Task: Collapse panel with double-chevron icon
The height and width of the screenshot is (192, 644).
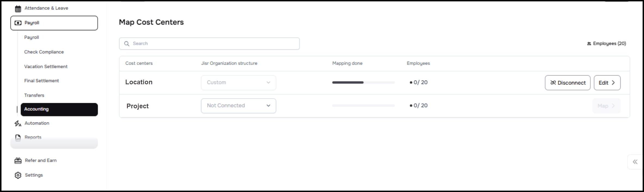Action: click(x=635, y=162)
